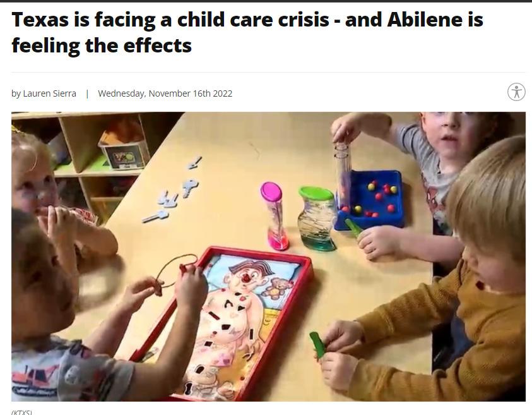Click the blue tray with colored balls
Screen dimensions: 532x415
[x=369, y=200]
